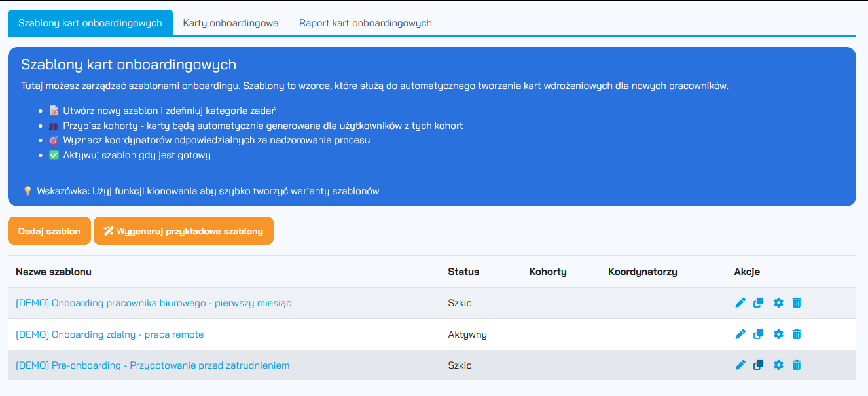Image resolution: width=868 pixels, height=396 pixels.
Task: Click the Nazwa szablonu column header
Action: (x=54, y=272)
